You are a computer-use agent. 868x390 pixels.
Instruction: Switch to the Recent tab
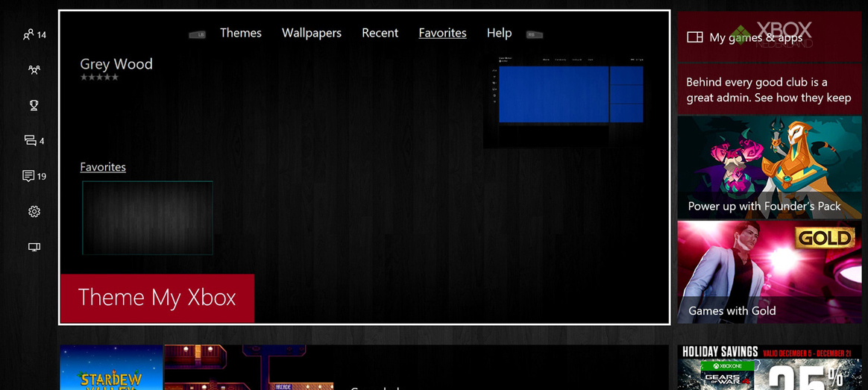380,33
